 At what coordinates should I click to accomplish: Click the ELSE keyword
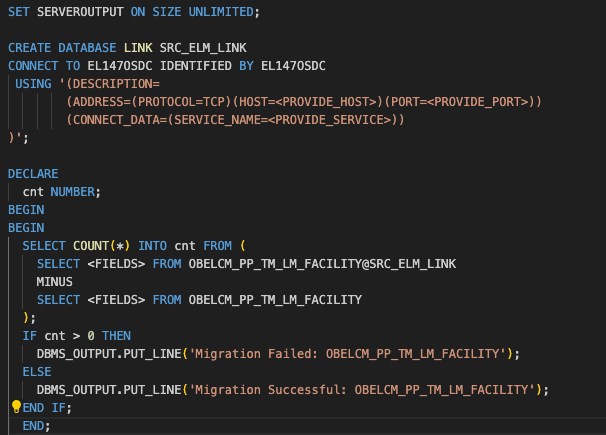click(x=37, y=371)
